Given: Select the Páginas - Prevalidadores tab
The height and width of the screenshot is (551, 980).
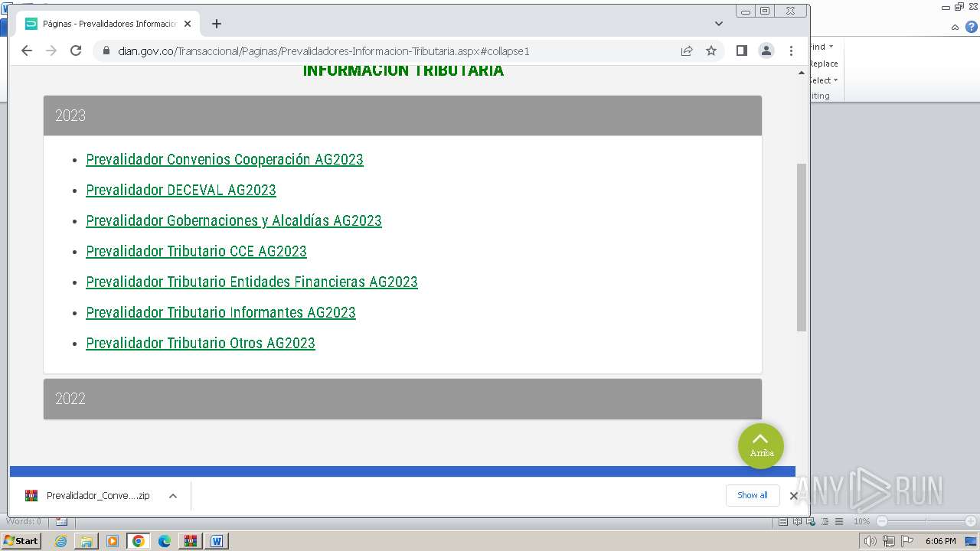Looking at the screenshot, I should click(107, 24).
